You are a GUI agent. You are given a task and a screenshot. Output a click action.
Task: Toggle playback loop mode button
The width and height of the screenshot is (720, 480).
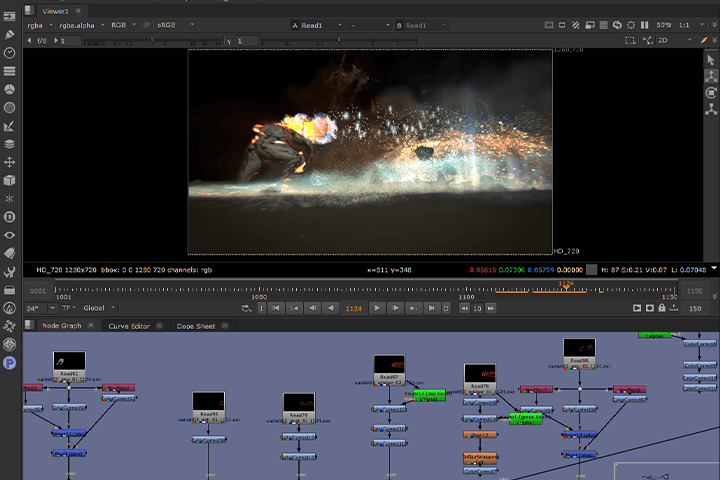point(246,308)
